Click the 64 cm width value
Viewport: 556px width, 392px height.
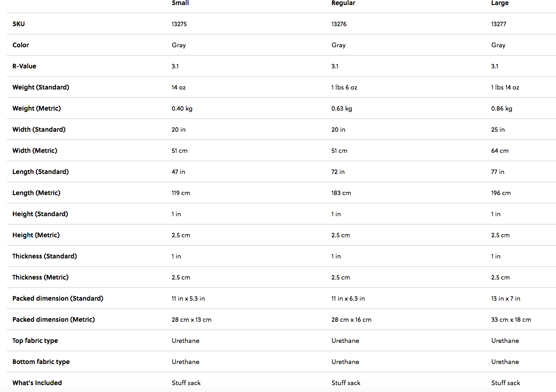[500, 151]
